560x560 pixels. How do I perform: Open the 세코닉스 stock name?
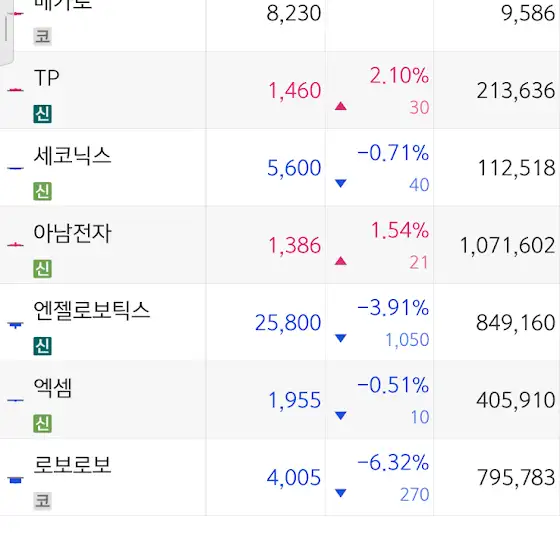[x=72, y=156]
